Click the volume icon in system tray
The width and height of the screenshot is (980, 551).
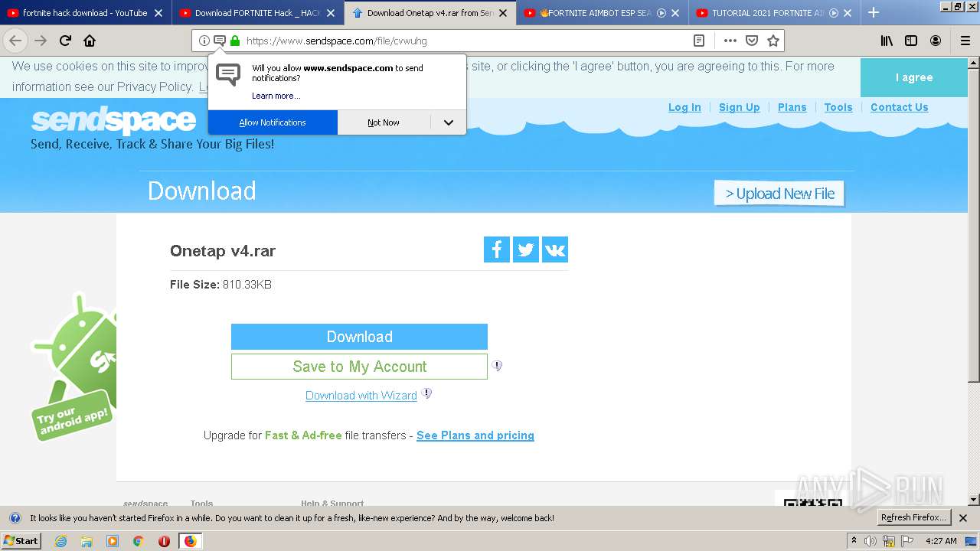pos(871,541)
